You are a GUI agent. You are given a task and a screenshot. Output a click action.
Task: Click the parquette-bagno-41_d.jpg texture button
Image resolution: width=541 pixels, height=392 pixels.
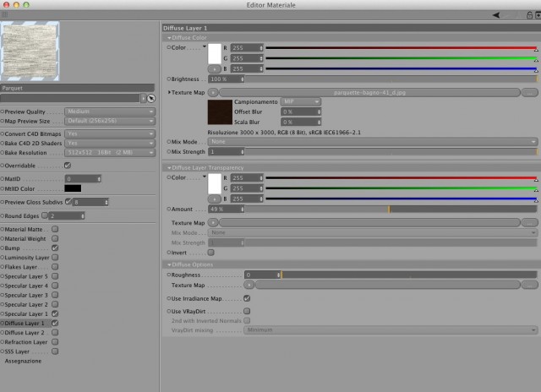[370, 92]
